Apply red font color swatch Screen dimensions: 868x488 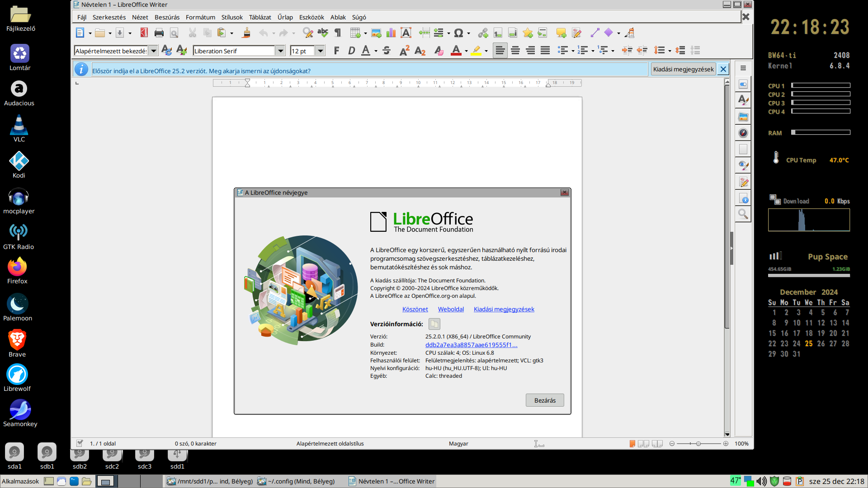coord(456,51)
